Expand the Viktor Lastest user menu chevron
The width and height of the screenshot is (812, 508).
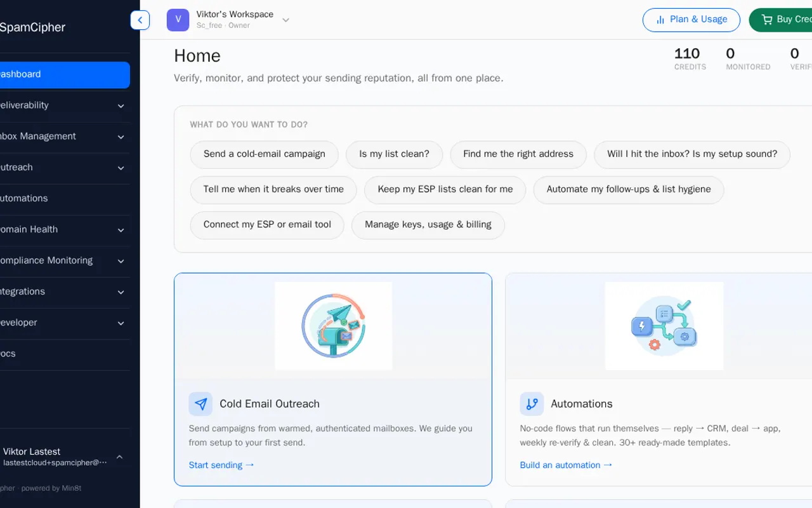click(x=119, y=457)
